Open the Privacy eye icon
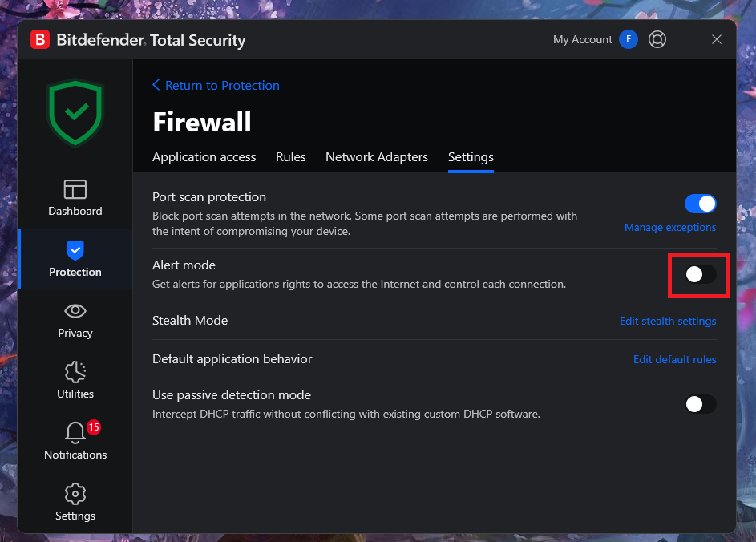 point(75,311)
